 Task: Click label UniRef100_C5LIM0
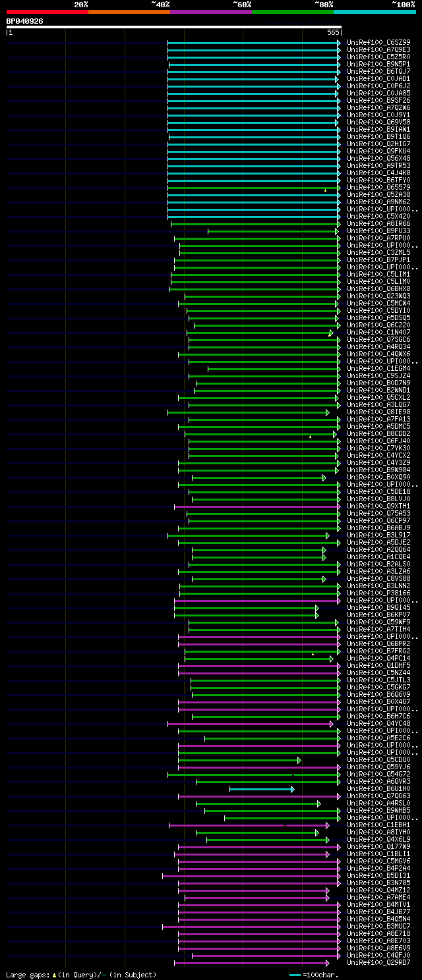pyautogui.click(x=379, y=281)
